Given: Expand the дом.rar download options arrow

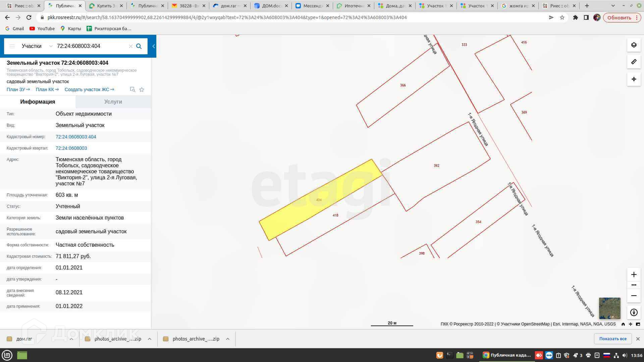Looking at the screenshot, I should (x=71, y=339).
